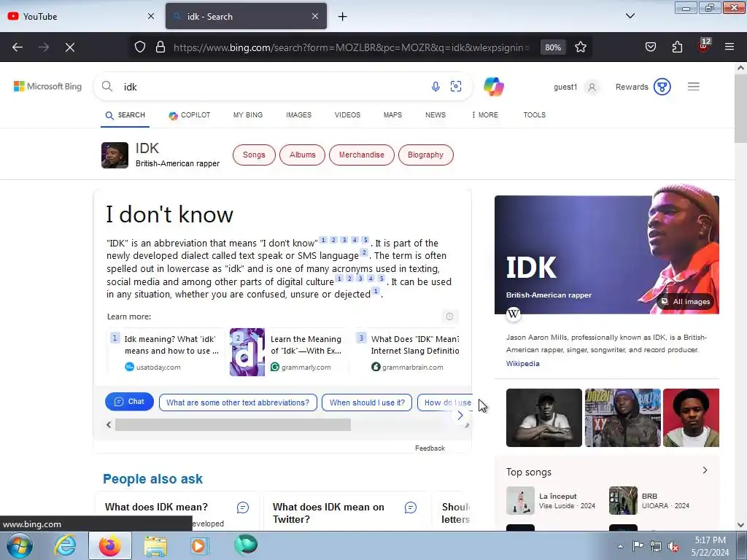This screenshot has height=560, width=747.
Task: Open a new browser tab
Action: [343, 17]
